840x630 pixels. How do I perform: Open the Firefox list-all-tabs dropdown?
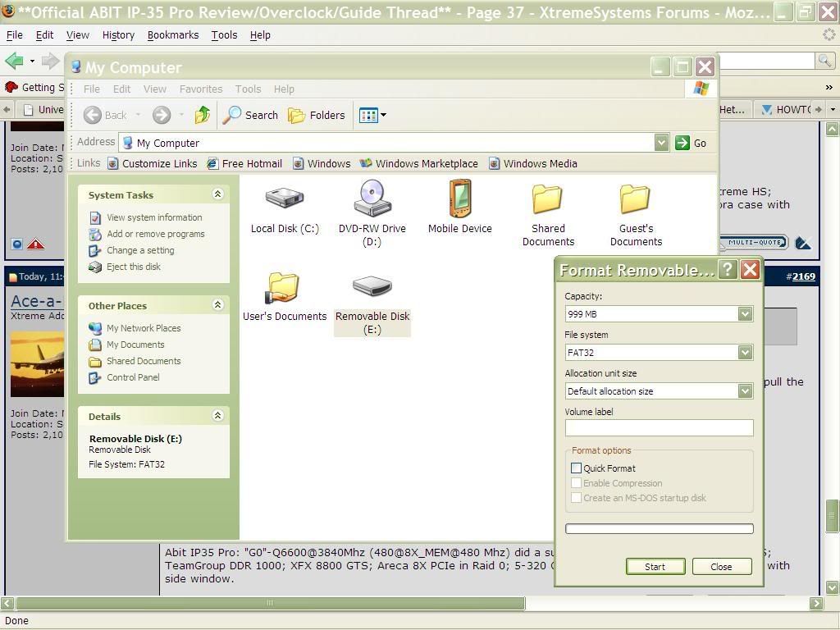[833, 109]
